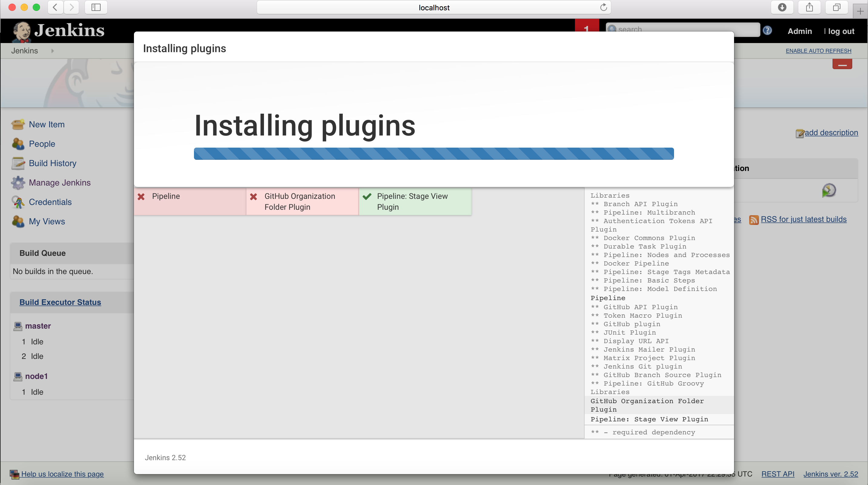Click '** Token Macro Plugin' log entry
Viewport: 868px width, 485px height.
[636, 316]
